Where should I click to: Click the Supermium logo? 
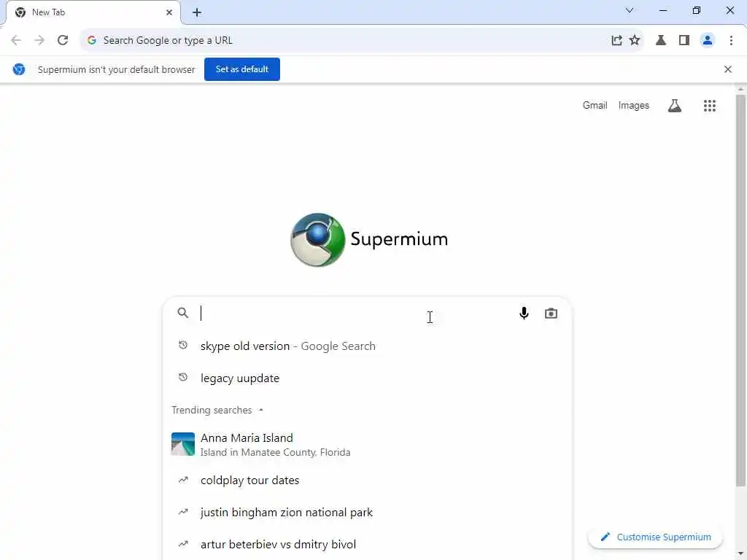click(369, 239)
